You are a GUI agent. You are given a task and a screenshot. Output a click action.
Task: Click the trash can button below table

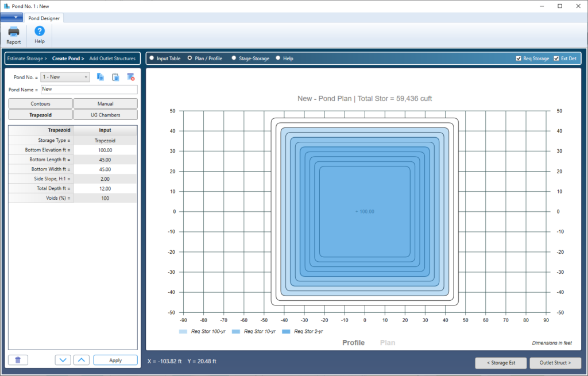point(18,361)
